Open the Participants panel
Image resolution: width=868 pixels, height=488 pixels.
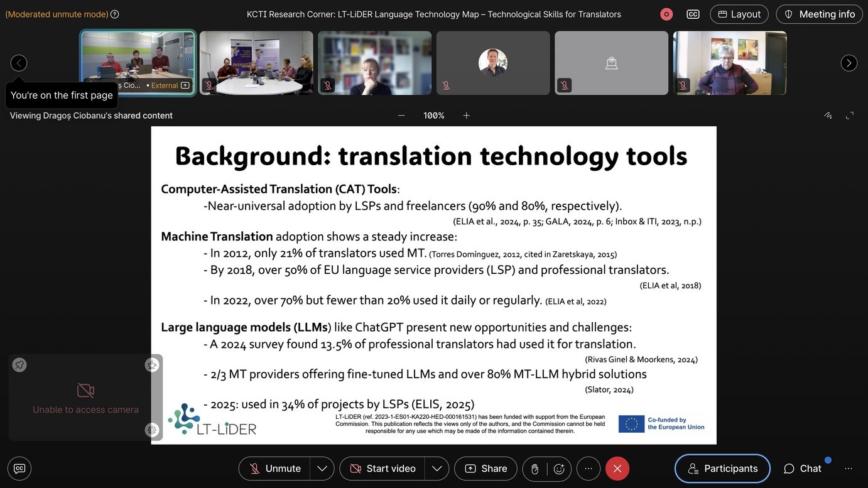point(722,469)
